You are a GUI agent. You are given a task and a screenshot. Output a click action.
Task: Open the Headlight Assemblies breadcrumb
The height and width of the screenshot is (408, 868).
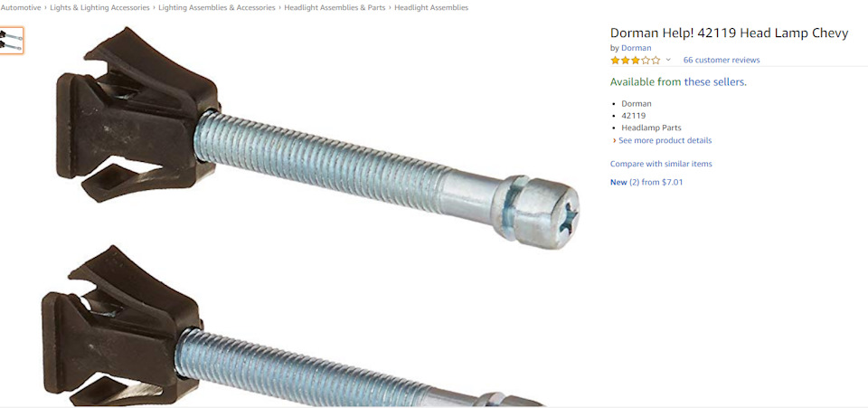click(431, 8)
